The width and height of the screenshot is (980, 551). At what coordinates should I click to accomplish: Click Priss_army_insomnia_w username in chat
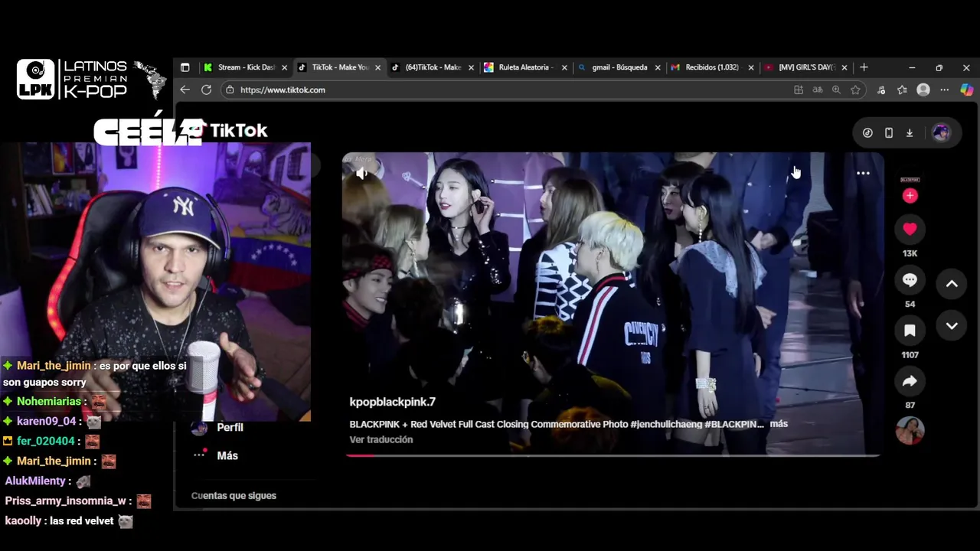click(x=65, y=500)
